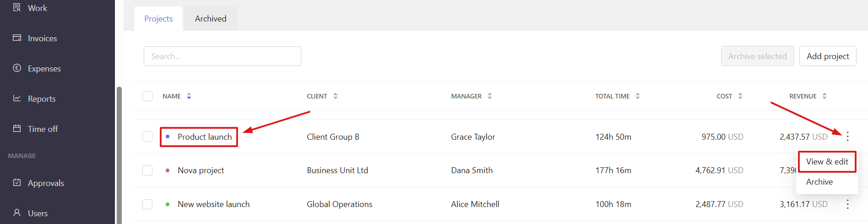Open Approvals from the sidebar
This screenshot has width=868, height=224.
point(46,183)
